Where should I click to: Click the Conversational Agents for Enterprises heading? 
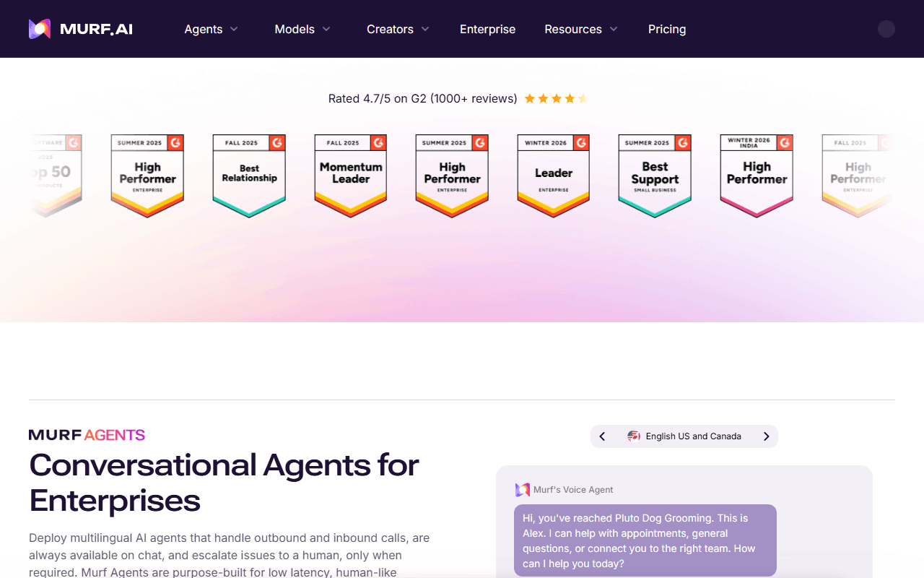point(224,483)
